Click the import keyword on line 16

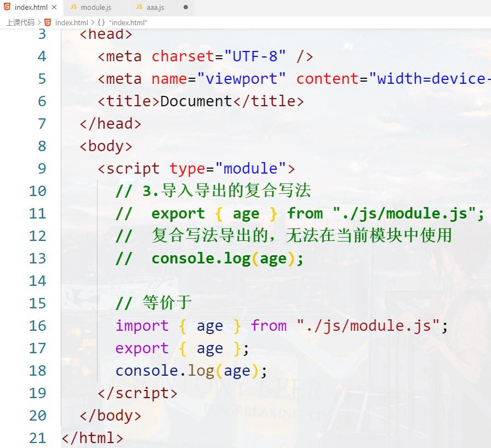[x=142, y=326]
